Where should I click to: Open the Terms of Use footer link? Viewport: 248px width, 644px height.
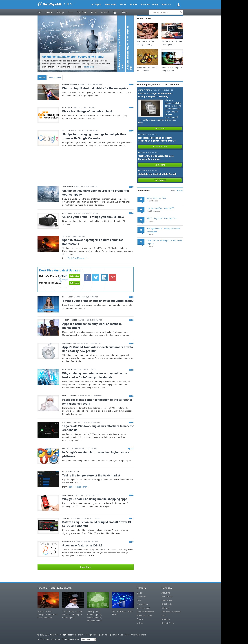tap(117, 635)
